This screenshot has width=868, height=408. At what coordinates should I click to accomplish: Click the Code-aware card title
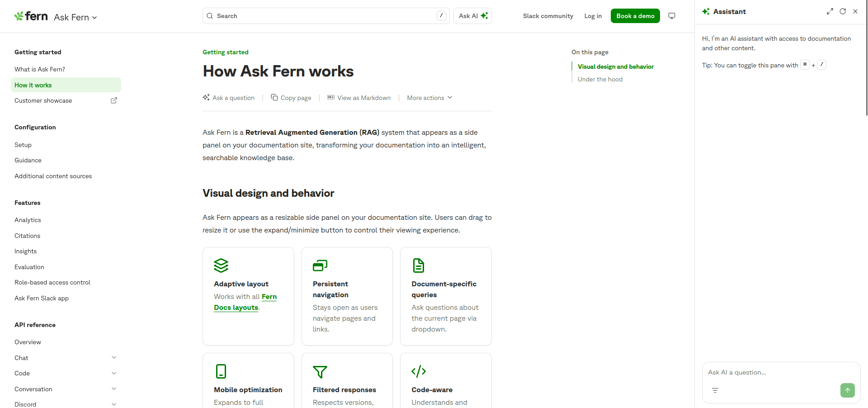pyautogui.click(x=432, y=390)
